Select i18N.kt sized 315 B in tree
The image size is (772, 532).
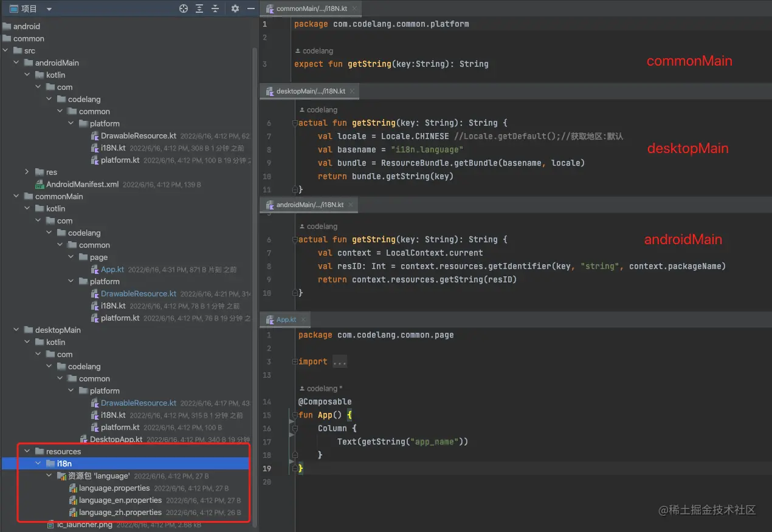[113, 415]
